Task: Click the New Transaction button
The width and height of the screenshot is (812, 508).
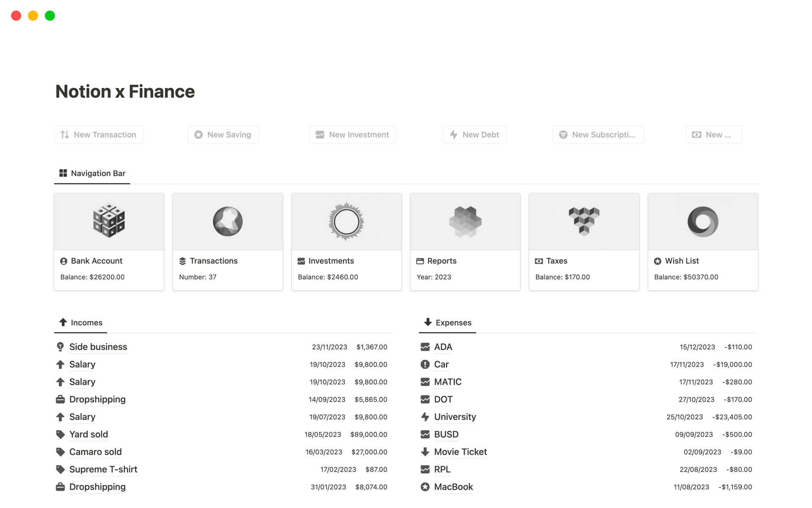Action: [x=99, y=135]
